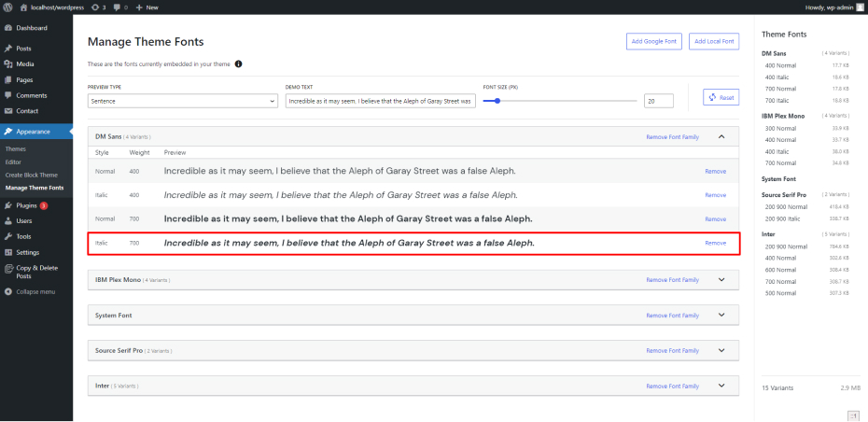Expand the IBM Plex Mono section
The width and height of the screenshot is (868, 422).
click(721, 279)
